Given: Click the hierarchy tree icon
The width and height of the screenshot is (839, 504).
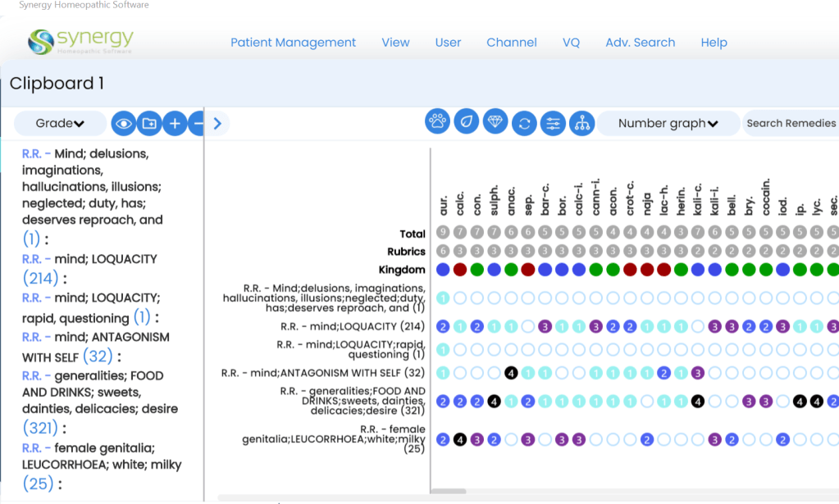Looking at the screenshot, I should 581,124.
